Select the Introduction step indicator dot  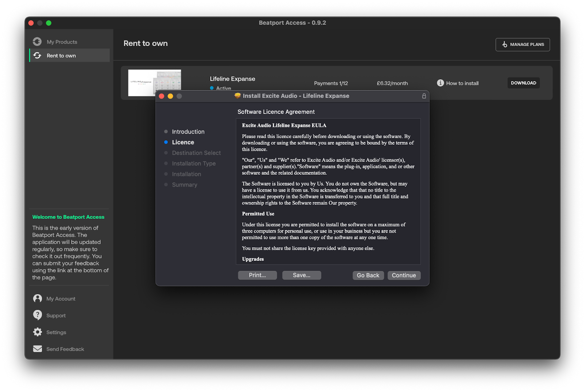point(166,132)
